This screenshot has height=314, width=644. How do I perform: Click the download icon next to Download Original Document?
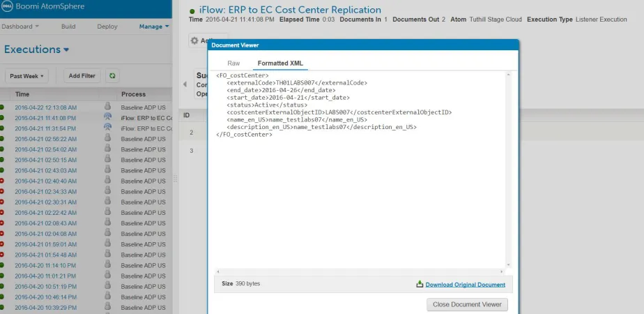pyautogui.click(x=420, y=284)
